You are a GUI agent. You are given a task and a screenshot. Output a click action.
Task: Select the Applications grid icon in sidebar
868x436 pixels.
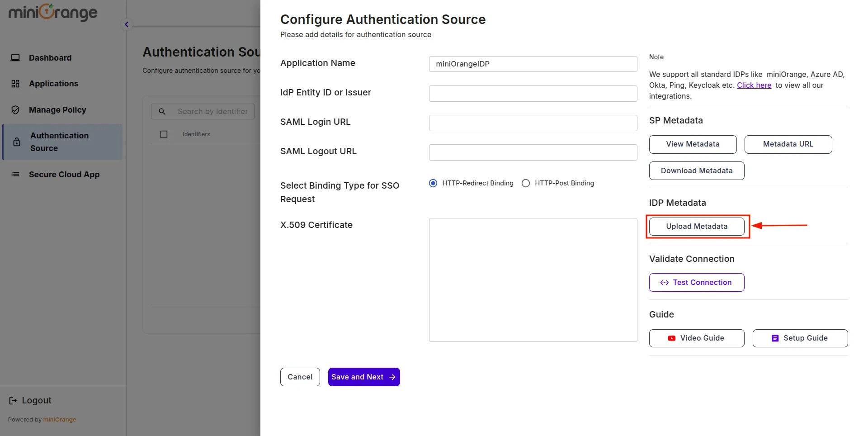[15, 83]
